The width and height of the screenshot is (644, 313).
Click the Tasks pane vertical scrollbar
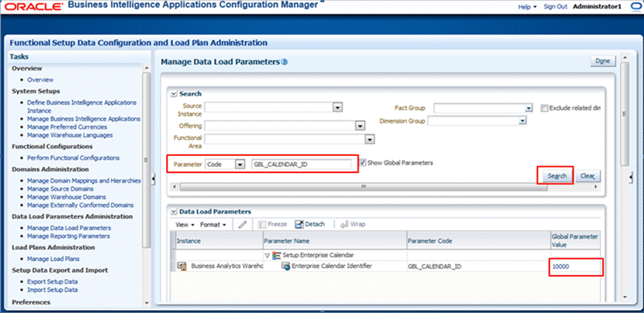tap(147, 159)
